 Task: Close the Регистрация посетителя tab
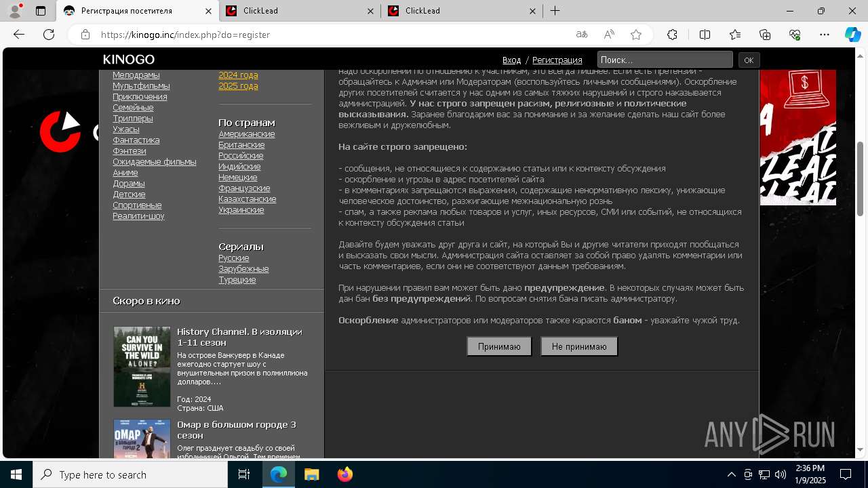click(208, 11)
